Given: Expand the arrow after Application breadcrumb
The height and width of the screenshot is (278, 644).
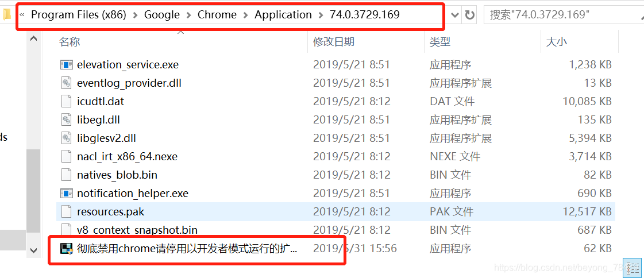Looking at the screenshot, I should 321,15.
